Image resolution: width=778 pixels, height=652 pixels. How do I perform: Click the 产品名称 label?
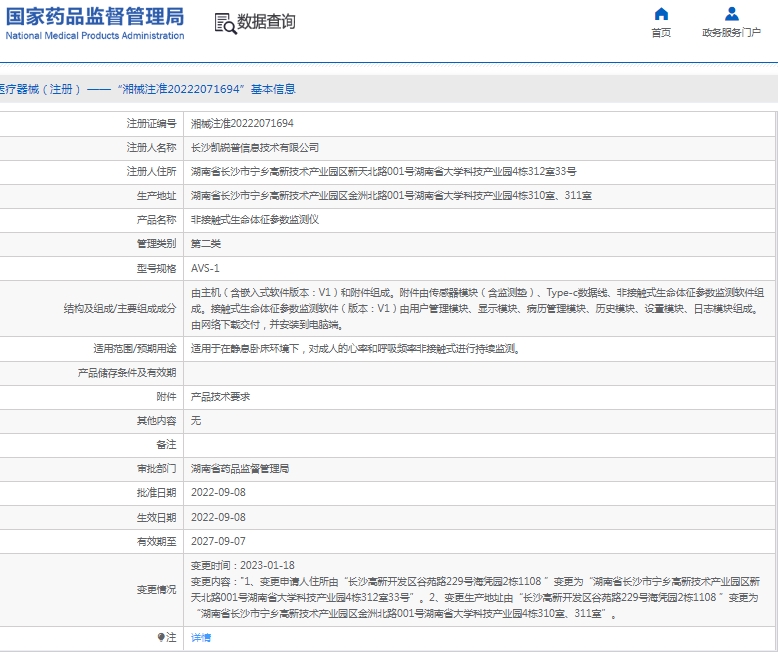pos(156,220)
